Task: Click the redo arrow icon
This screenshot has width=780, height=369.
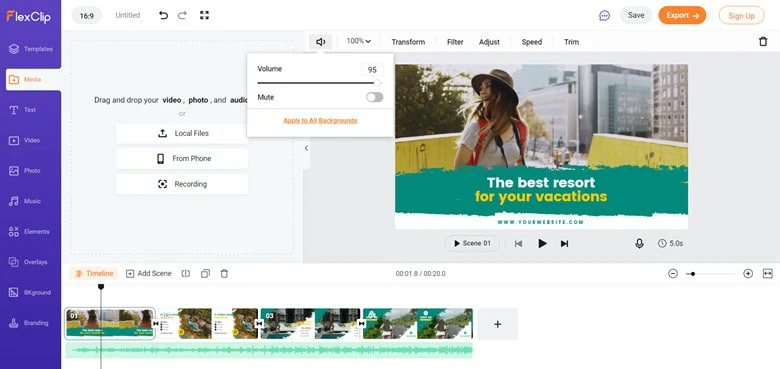Action: (x=182, y=15)
